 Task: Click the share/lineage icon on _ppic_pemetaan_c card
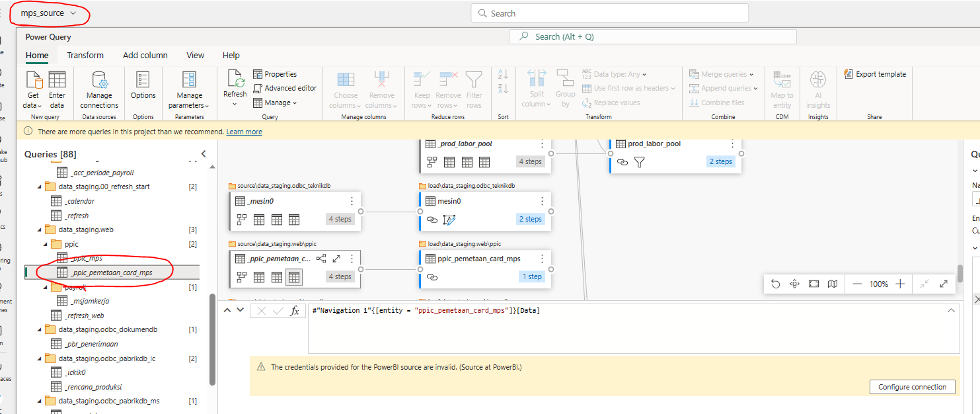(321, 259)
